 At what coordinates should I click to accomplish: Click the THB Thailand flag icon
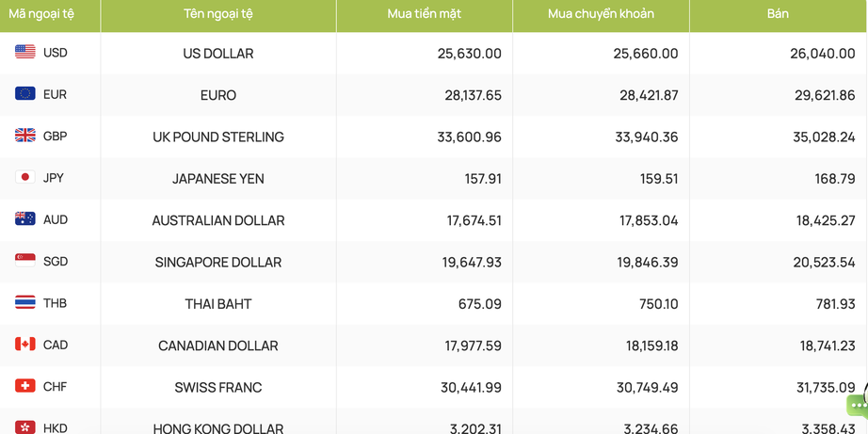24,302
